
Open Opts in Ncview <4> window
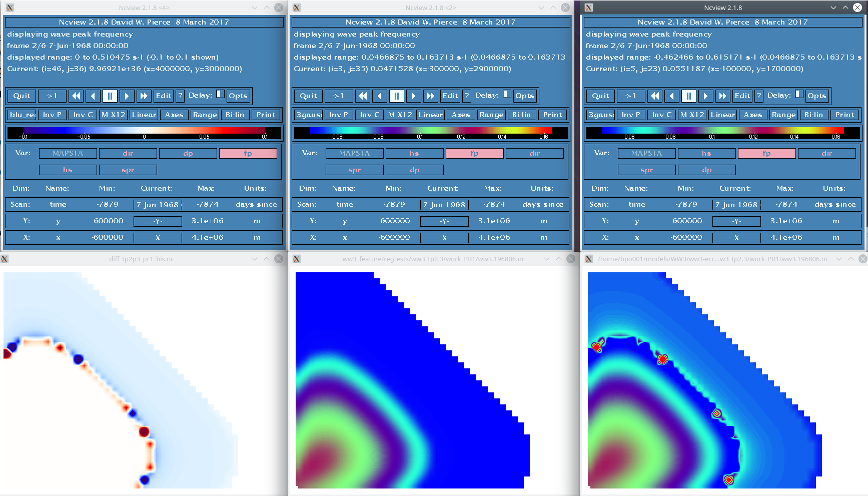(238, 96)
